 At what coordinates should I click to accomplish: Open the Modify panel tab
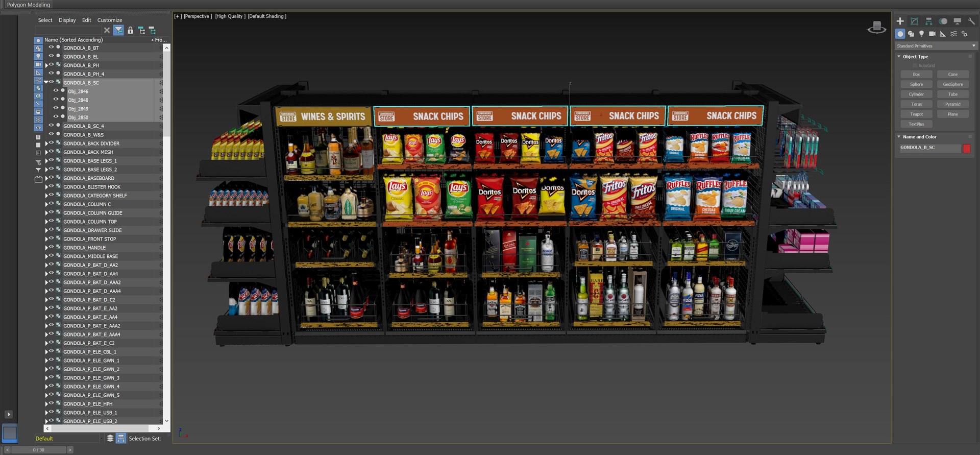tap(914, 21)
